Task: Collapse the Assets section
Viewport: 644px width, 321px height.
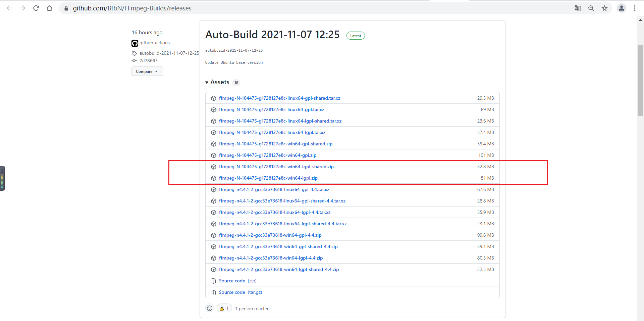Action: pyautogui.click(x=217, y=82)
